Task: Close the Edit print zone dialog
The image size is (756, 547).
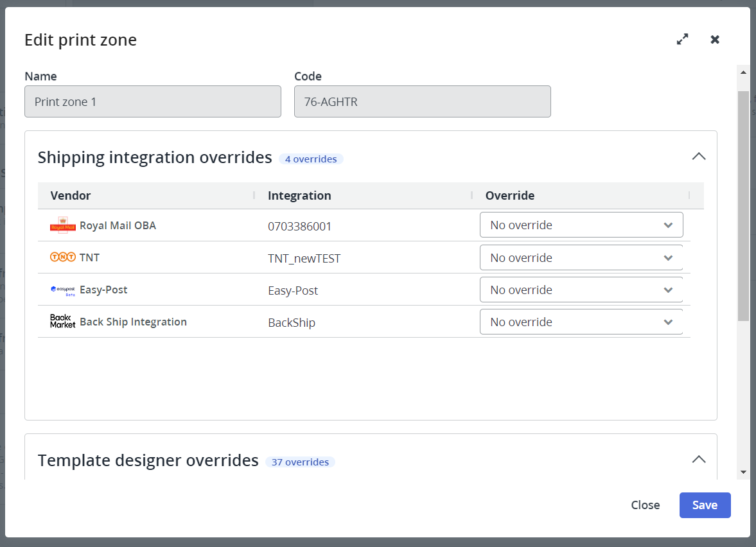Action: click(x=714, y=40)
